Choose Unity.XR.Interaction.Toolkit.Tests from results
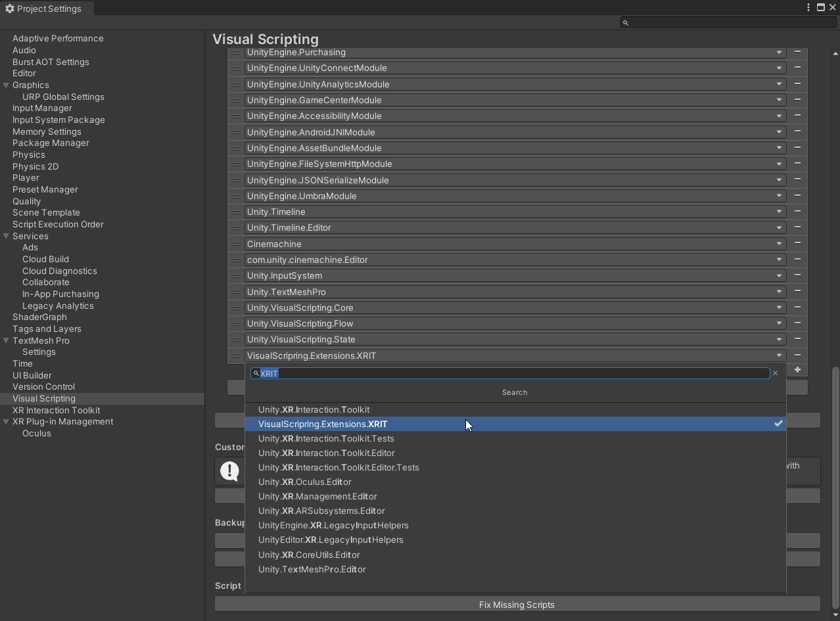840x621 pixels. pos(515,438)
